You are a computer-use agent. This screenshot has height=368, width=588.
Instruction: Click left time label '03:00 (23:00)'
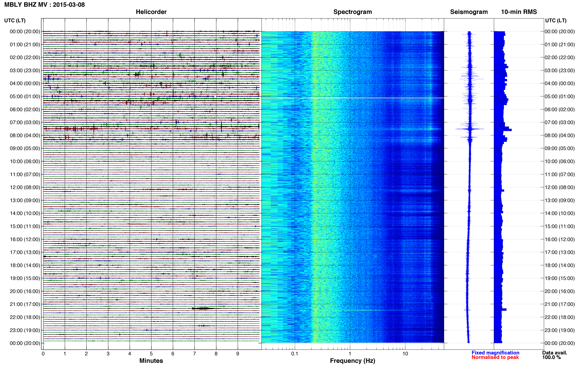pyautogui.click(x=25, y=71)
